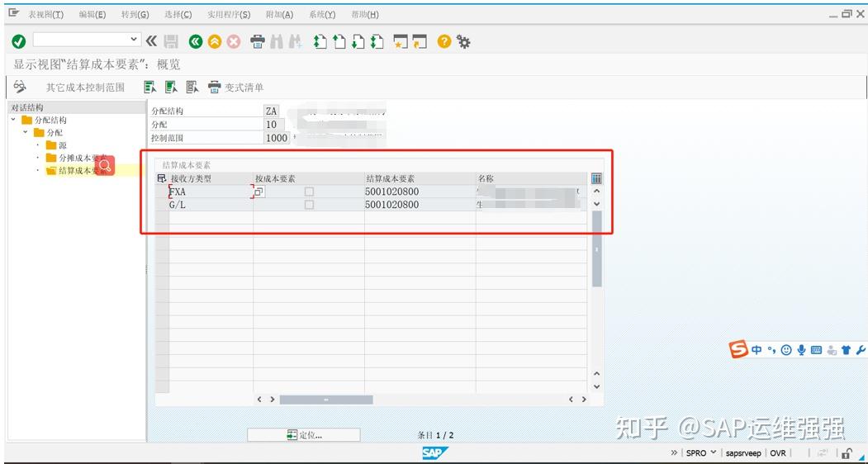Click 其它成本控制范围 button

pyautogui.click(x=85, y=88)
